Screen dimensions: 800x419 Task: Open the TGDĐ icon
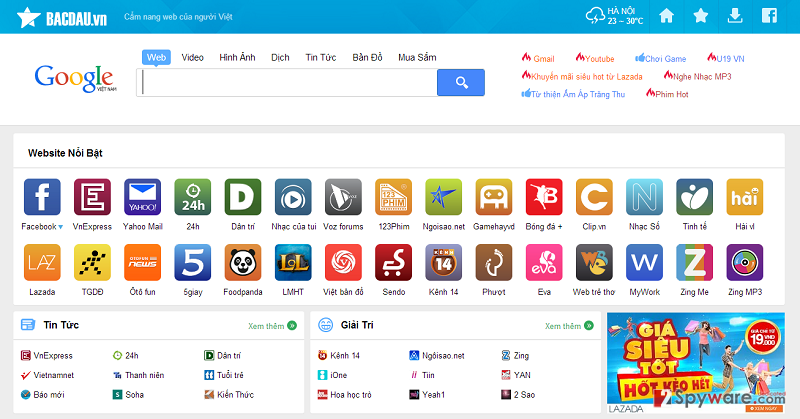click(92, 262)
